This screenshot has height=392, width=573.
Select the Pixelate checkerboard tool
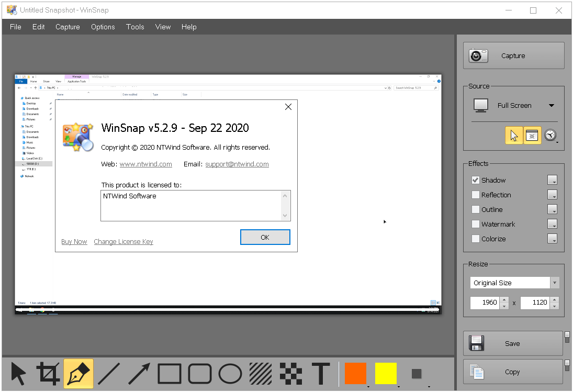pos(291,373)
